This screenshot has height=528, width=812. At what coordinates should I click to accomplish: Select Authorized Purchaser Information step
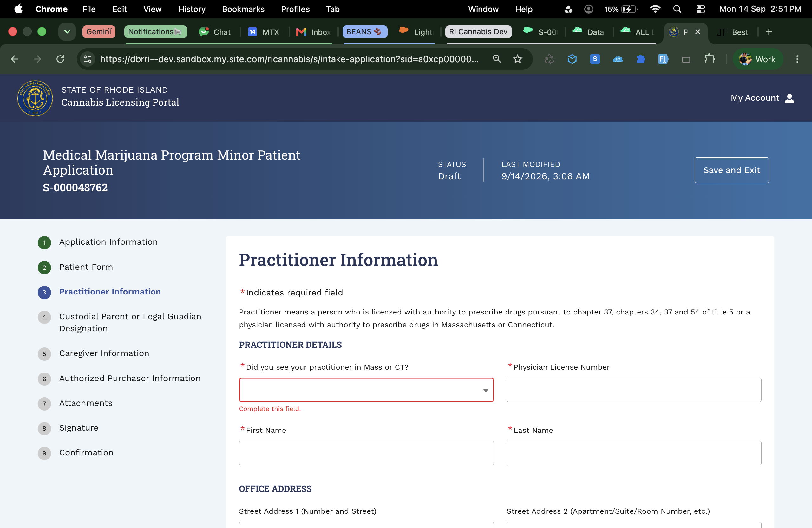pyautogui.click(x=130, y=378)
